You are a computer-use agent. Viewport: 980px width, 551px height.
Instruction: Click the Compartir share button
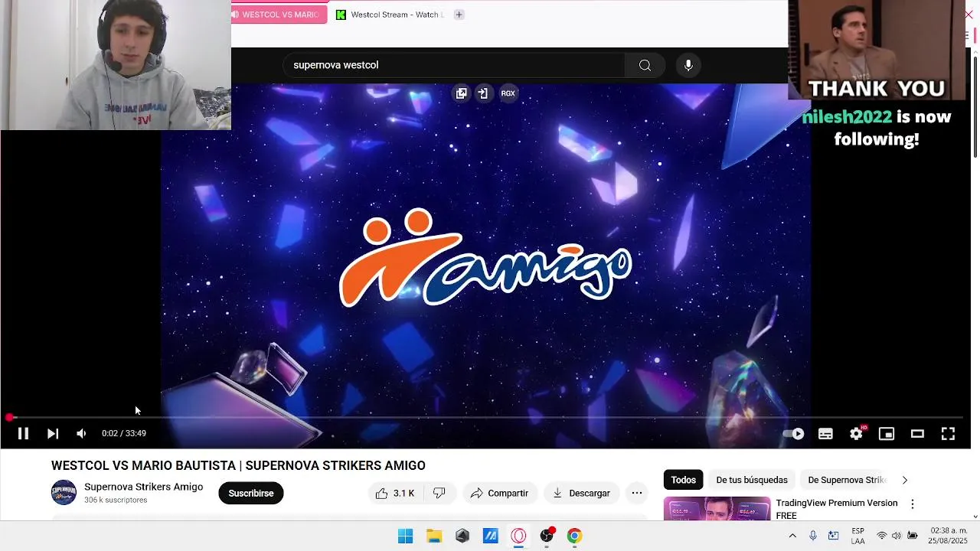tap(499, 494)
